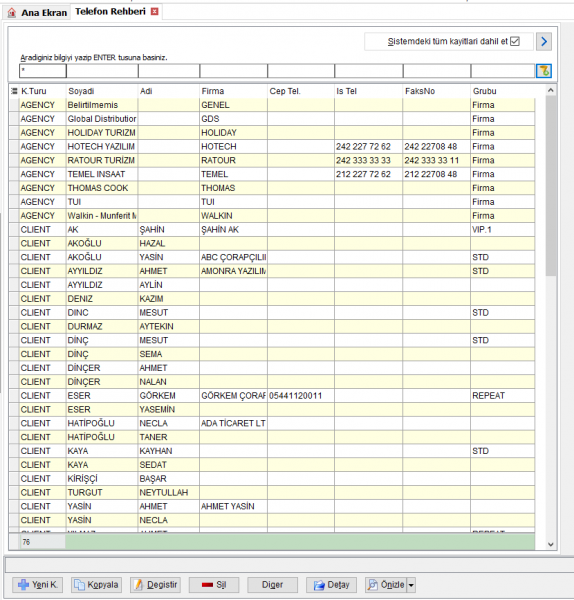The image size is (574, 600).
Task: Click the Diger button
Action: click(272, 585)
